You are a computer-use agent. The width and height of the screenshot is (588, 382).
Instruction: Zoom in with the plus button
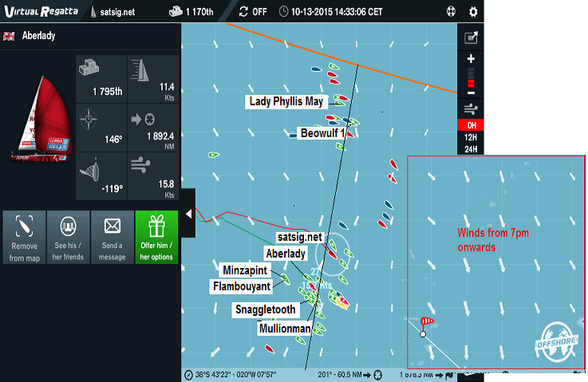pyautogui.click(x=471, y=59)
